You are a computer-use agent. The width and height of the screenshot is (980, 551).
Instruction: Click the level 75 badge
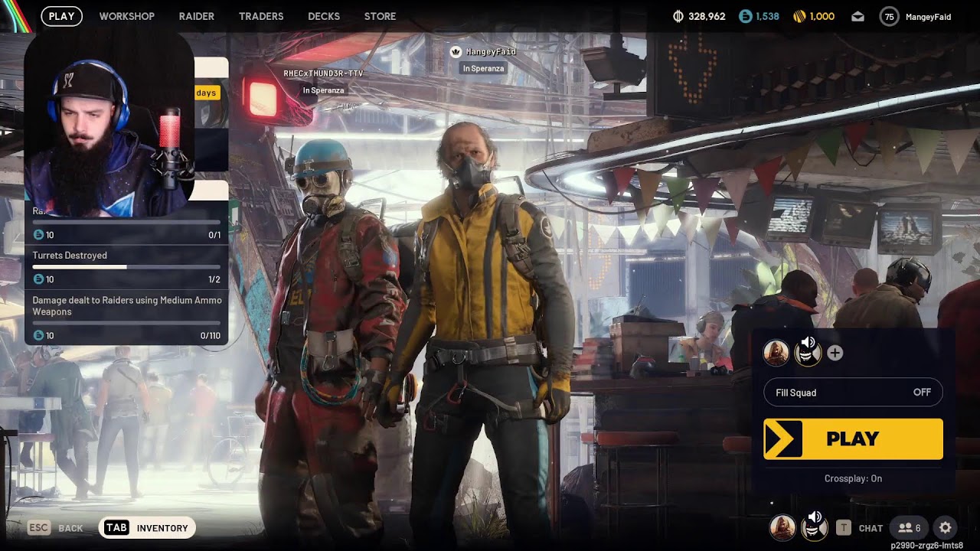click(x=889, y=16)
